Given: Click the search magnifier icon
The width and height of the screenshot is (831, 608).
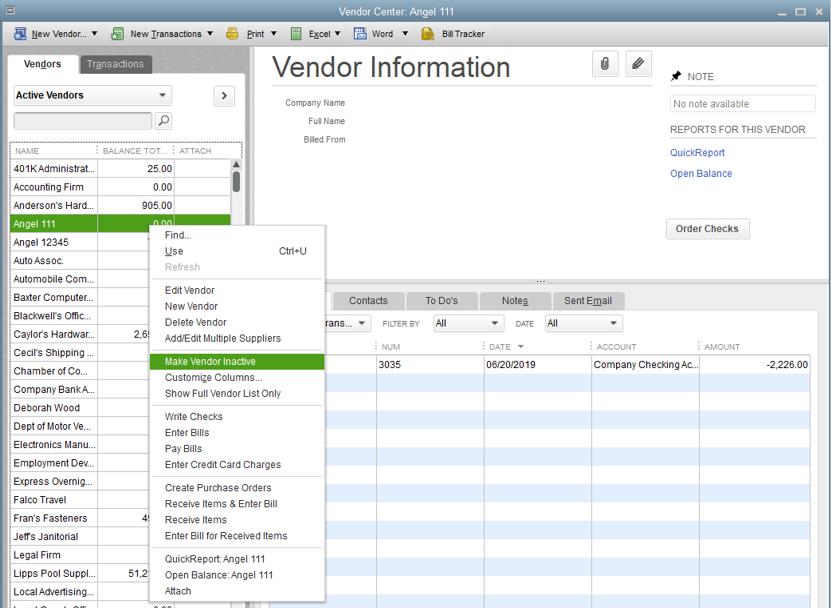Looking at the screenshot, I should click(164, 121).
